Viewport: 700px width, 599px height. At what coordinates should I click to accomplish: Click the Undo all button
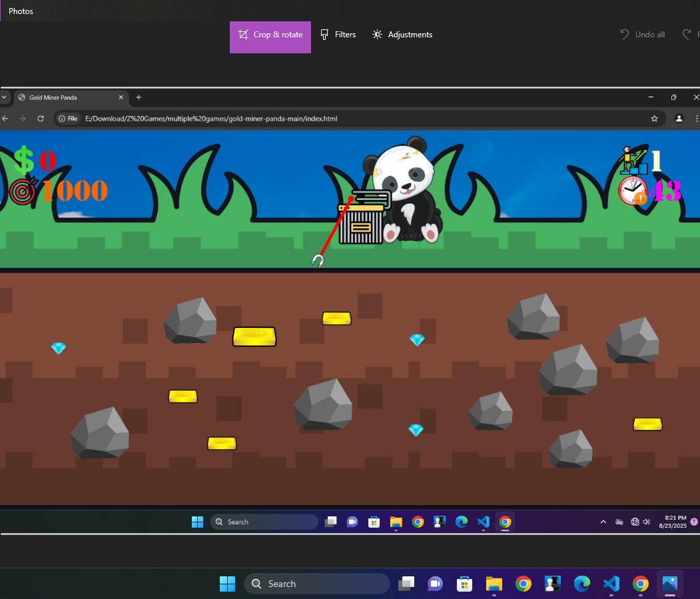[643, 35]
